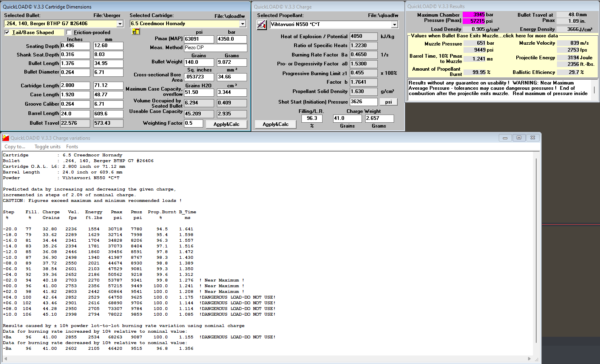Click the Bullet Travel inches value 22.576
Viewport: 600px width, 364px height.
(75, 123)
